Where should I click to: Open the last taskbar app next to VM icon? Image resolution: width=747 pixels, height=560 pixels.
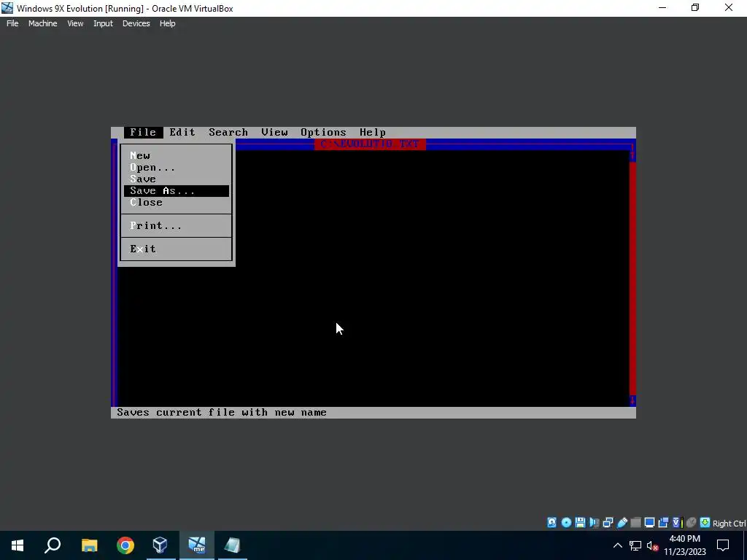pyautogui.click(x=233, y=545)
